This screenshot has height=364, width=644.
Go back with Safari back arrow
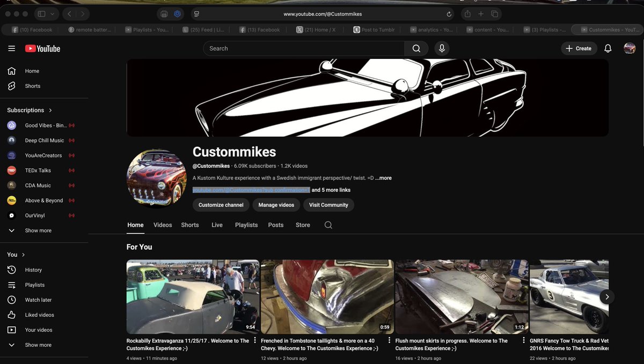[70, 14]
